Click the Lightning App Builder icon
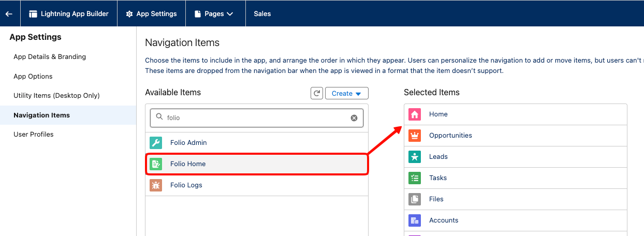This screenshot has width=644, height=236. (x=33, y=14)
